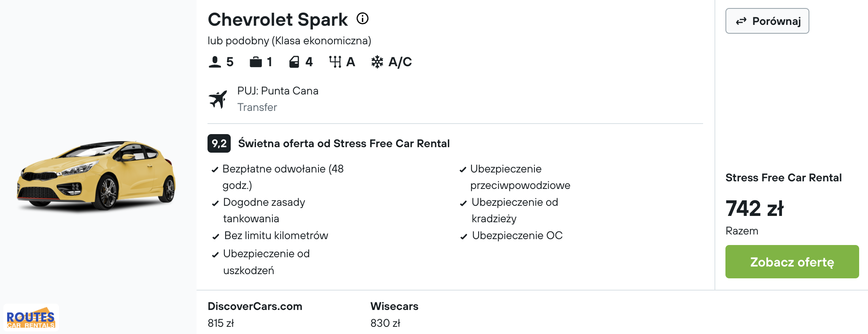Image resolution: width=868 pixels, height=334 pixels.
Task: Click the luggage bag icon
Action: coord(256,62)
